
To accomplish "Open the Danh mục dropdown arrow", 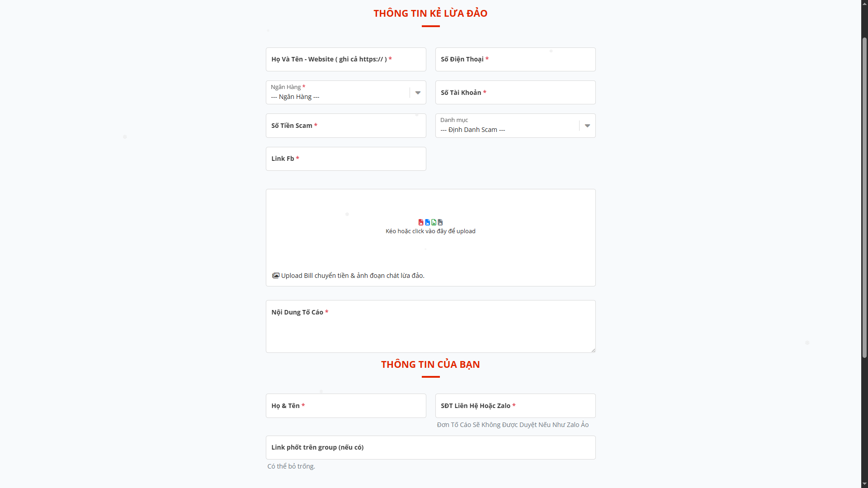I will pyautogui.click(x=587, y=125).
